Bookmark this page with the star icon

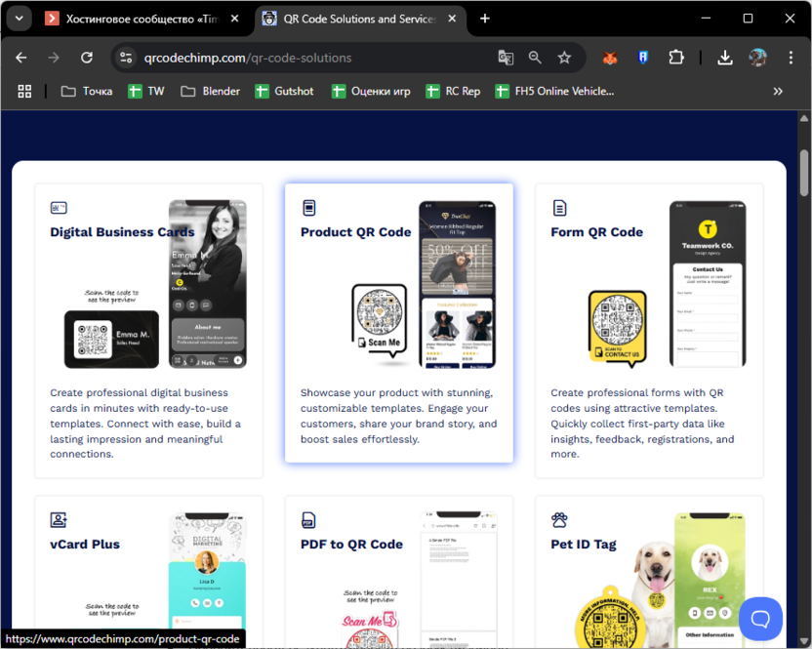tap(564, 58)
